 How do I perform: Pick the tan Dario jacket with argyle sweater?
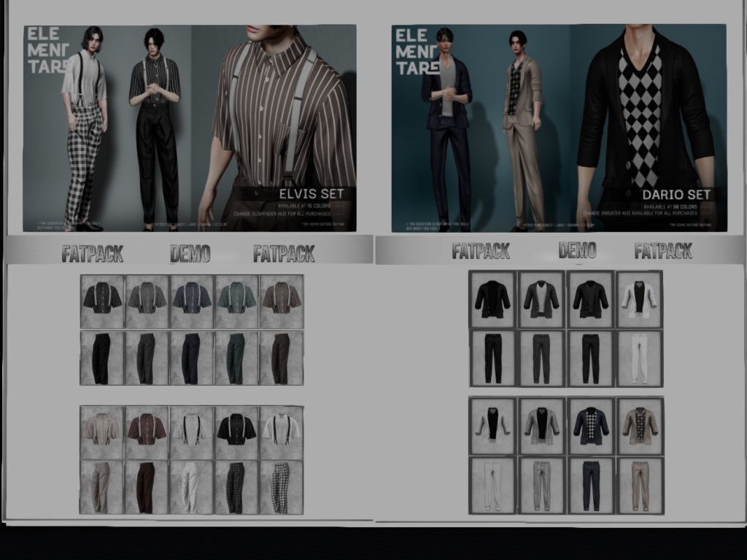click(x=640, y=426)
